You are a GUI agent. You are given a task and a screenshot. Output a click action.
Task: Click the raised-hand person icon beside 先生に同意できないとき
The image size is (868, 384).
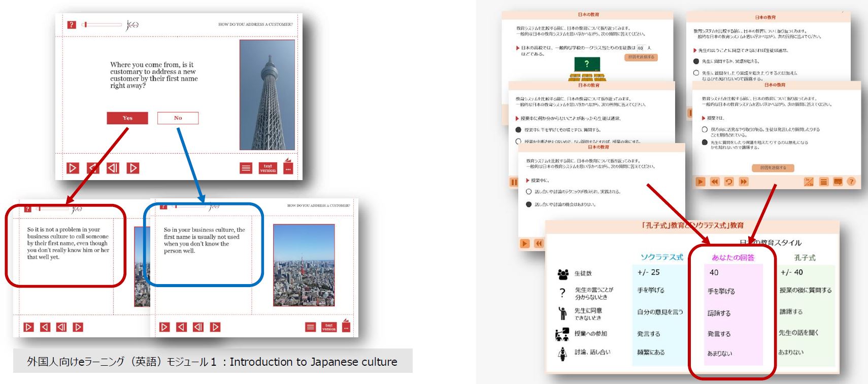562,313
